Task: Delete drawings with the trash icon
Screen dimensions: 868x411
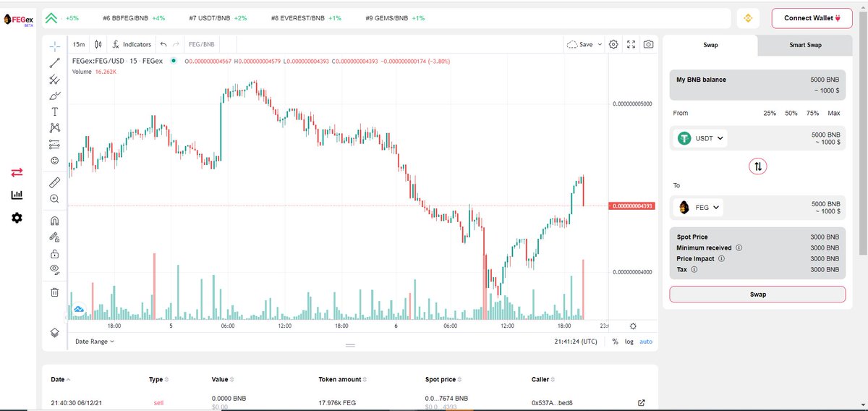Action: [54, 292]
